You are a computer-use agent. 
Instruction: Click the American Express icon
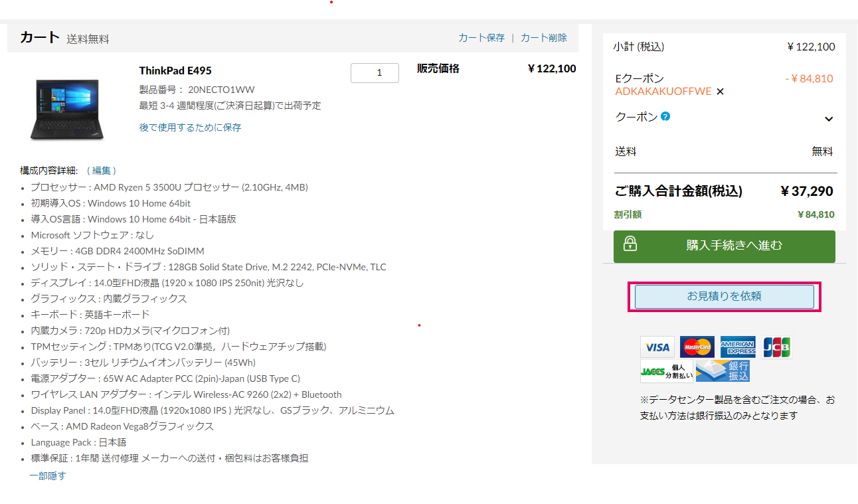(738, 347)
